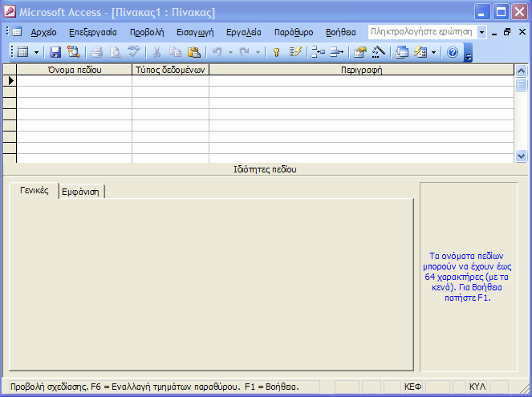This screenshot has width=532, height=397.
Task: Click the Access key icon in title bar
Action: coord(9,11)
